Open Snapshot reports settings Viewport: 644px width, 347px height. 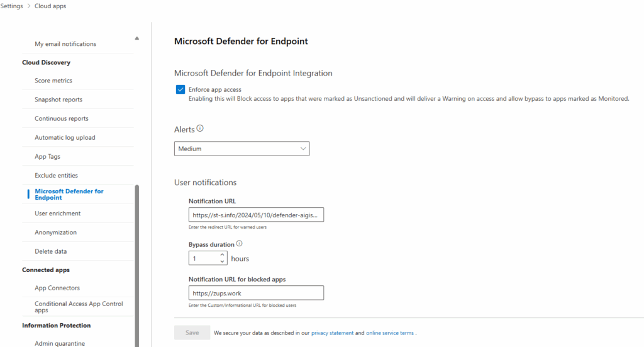point(58,100)
